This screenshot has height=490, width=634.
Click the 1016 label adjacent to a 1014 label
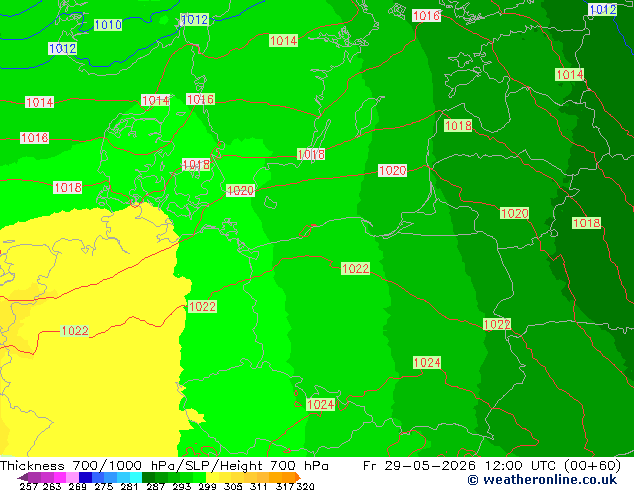[200, 99]
